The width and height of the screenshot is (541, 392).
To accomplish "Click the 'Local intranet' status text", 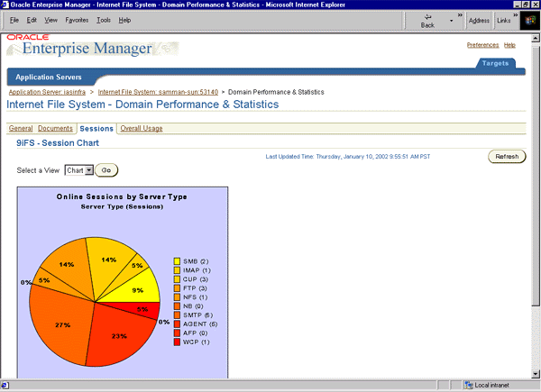I will [491, 385].
